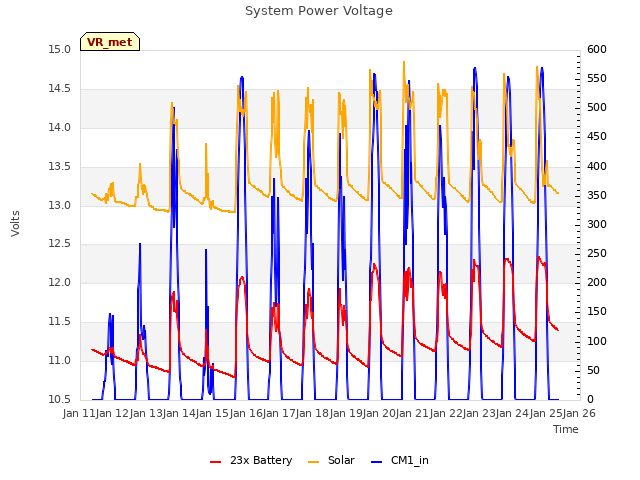This screenshot has width=640, height=480.
Task: Click the 450 right axis tick label
Action: tap(597, 137)
